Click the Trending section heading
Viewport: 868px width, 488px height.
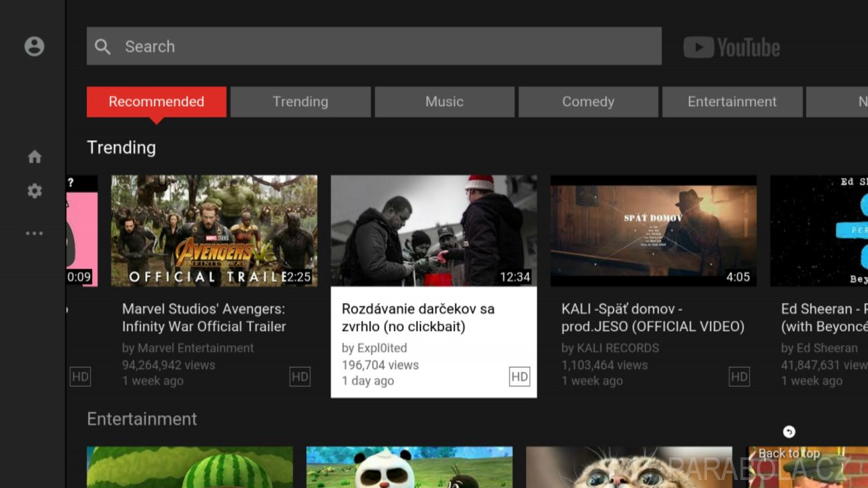click(x=122, y=148)
